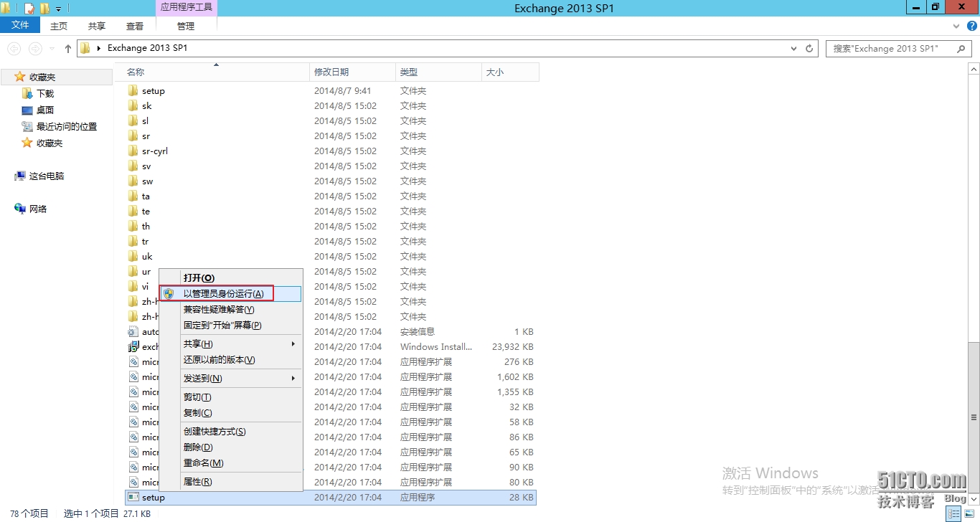Sort files by the 修改日期 column
The width and height of the screenshot is (980, 522).
point(333,72)
